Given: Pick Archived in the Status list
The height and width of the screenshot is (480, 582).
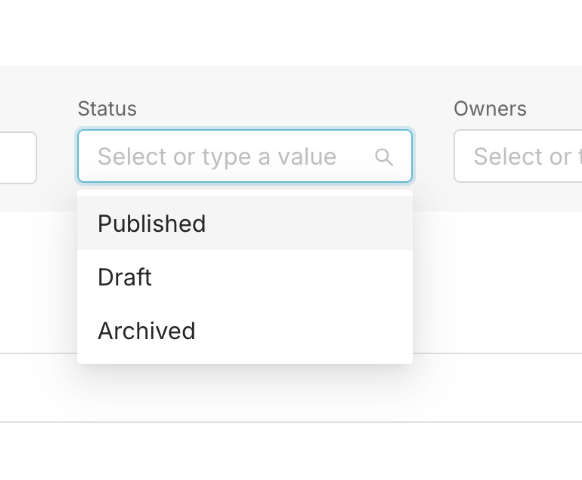Looking at the screenshot, I should click(245, 330).
